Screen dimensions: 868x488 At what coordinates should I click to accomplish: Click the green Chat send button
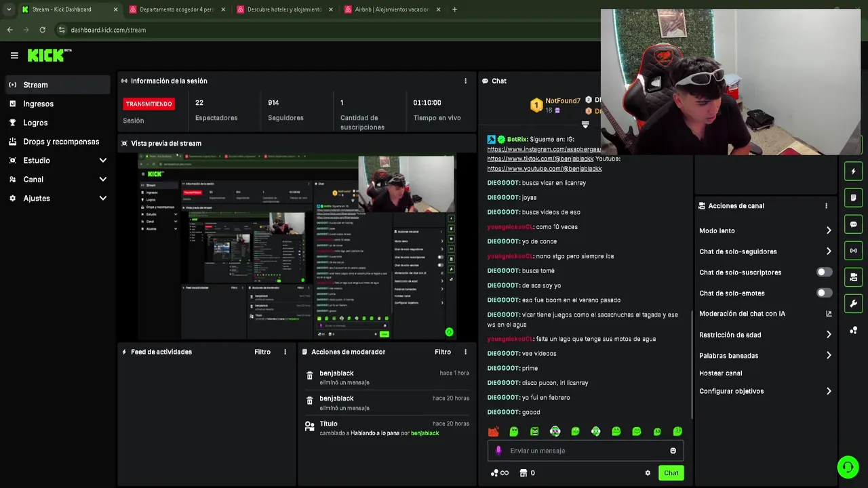click(x=671, y=473)
